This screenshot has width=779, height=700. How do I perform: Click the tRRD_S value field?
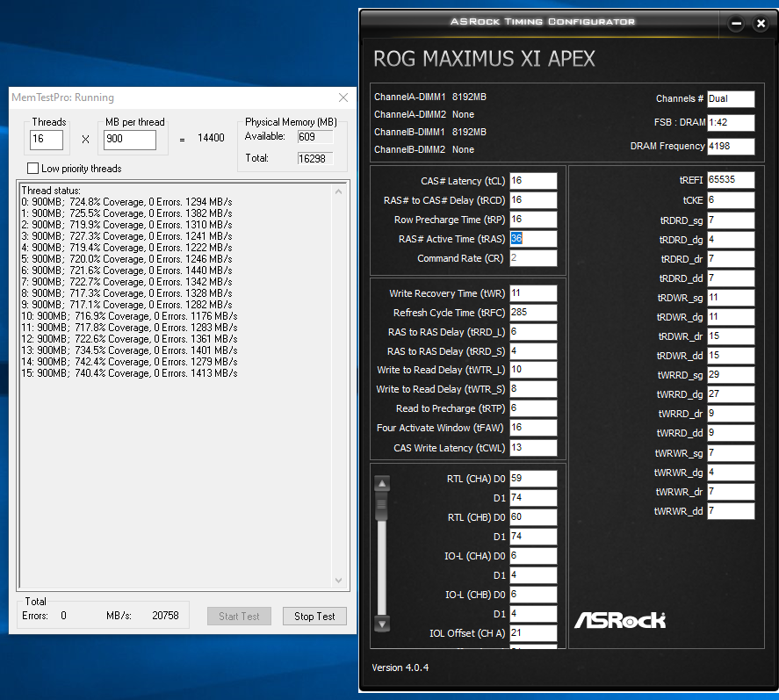[533, 351]
